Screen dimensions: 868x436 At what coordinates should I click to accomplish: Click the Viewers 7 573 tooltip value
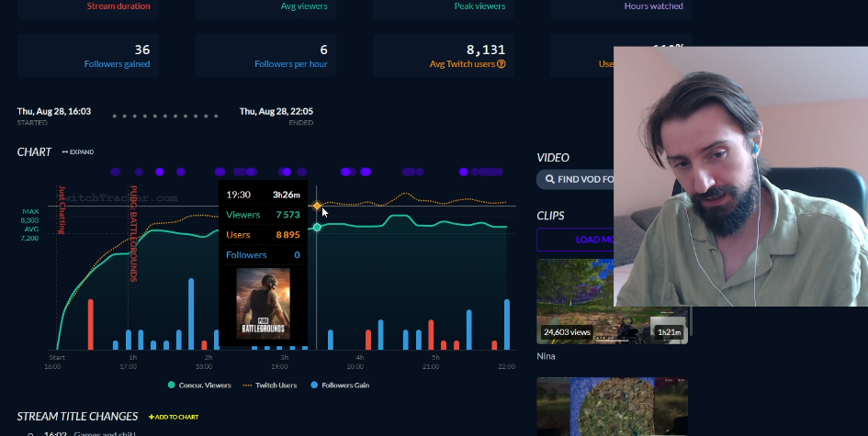click(287, 215)
